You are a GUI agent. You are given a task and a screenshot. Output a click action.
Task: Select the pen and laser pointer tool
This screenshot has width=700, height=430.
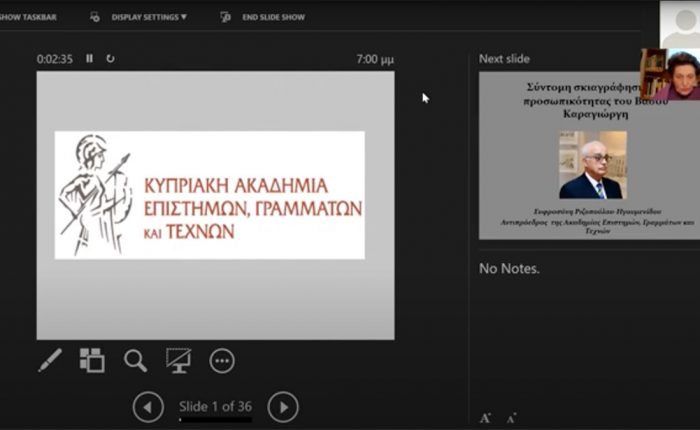50,360
